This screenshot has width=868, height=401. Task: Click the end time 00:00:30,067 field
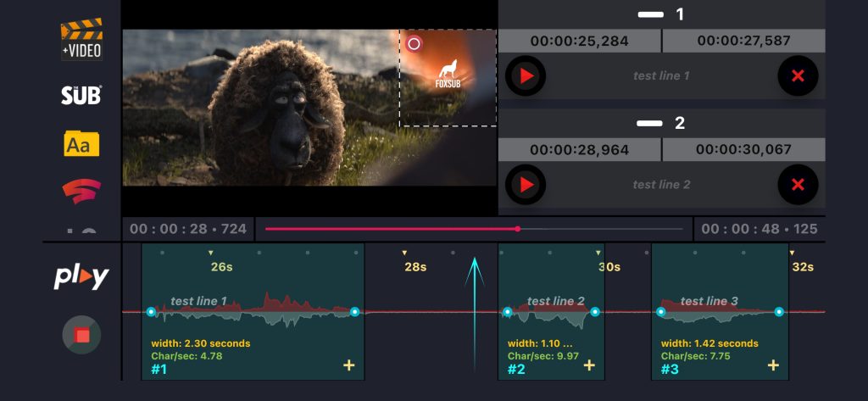(x=743, y=149)
